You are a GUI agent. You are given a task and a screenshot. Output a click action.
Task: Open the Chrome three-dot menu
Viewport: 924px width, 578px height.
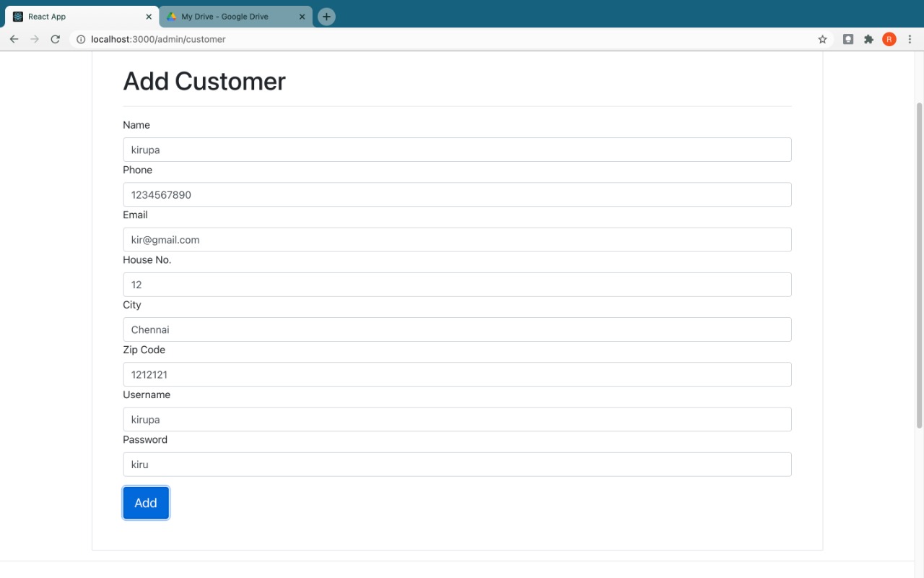click(910, 39)
